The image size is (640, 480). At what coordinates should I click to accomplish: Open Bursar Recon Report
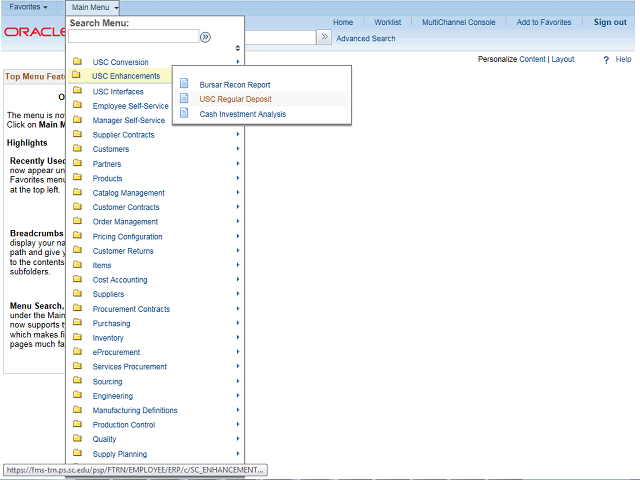[x=235, y=85]
